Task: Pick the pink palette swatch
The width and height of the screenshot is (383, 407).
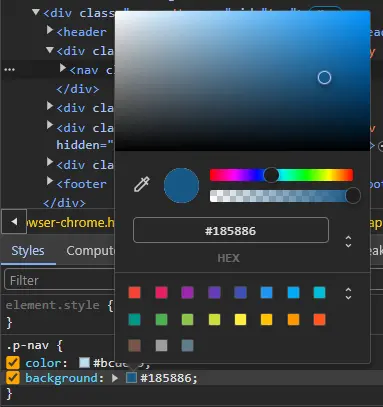Action: pos(161,293)
